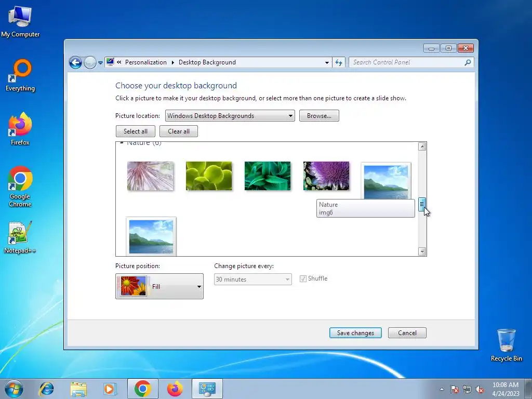532x399 pixels.
Task: Open My Computer desktop icon
Action: tap(20, 21)
